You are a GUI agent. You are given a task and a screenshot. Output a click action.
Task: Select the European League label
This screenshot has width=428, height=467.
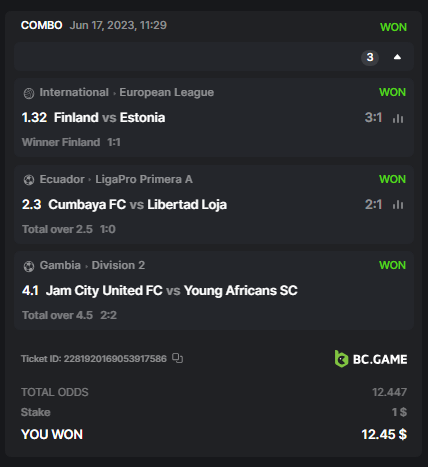click(167, 92)
